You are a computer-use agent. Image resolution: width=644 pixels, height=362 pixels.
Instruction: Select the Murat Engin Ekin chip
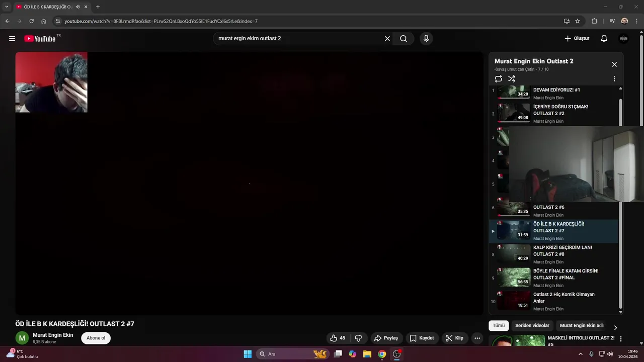pyautogui.click(x=582, y=326)
